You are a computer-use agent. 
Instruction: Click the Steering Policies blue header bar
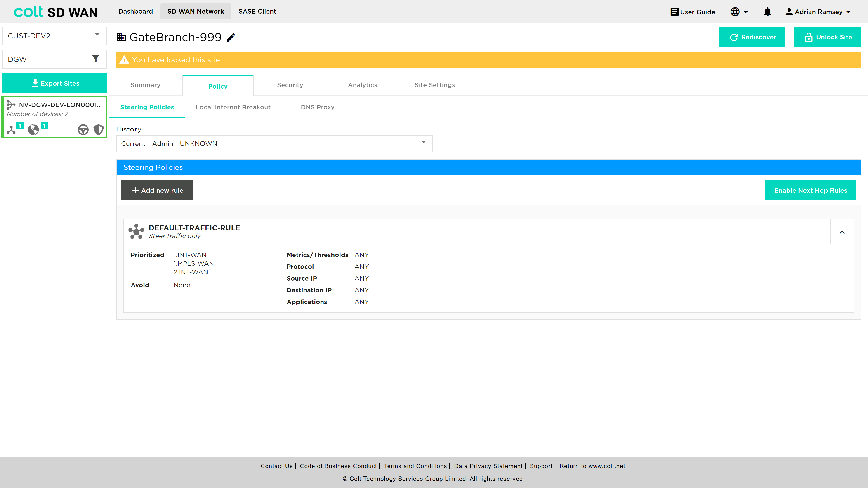click(x=488, y=167)
